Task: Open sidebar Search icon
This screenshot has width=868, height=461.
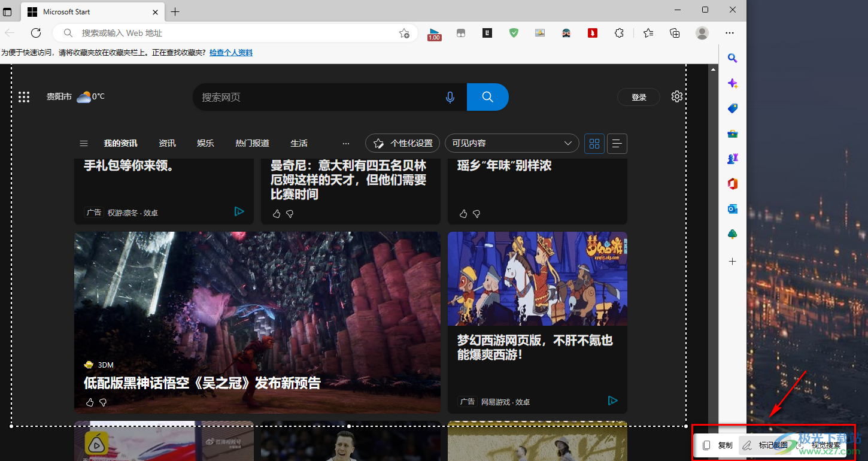Action: (x=732, y=58)
